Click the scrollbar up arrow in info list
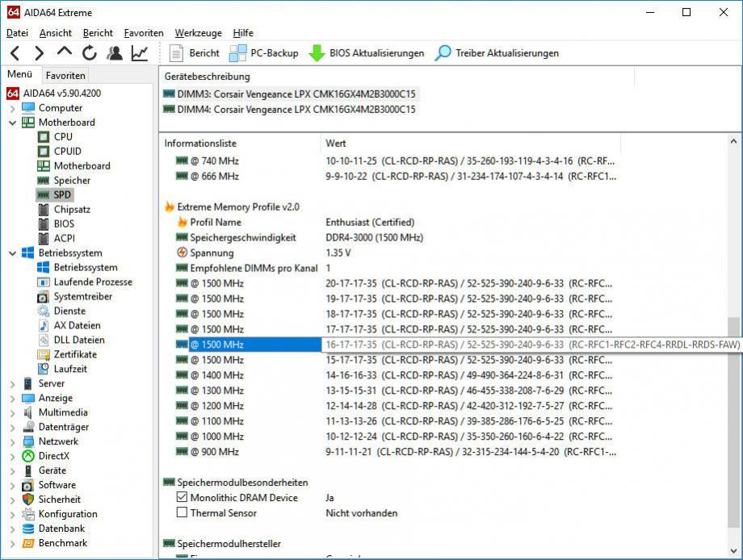 pyautogui.click(x=733, y=141)
